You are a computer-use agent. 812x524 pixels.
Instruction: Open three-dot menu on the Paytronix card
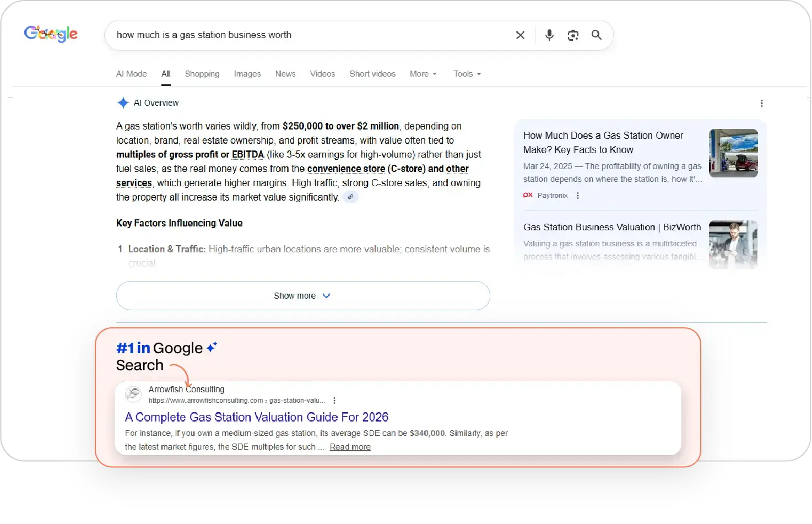[578, 195]
